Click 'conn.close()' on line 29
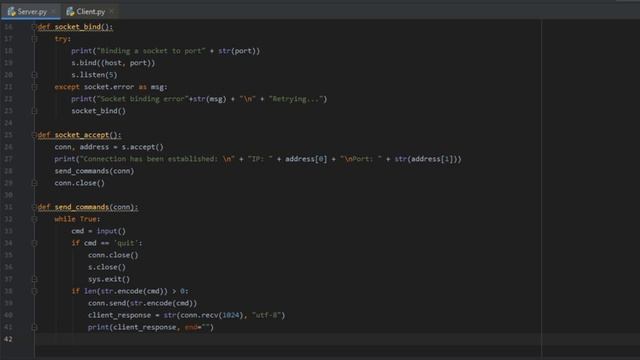Screen dimensions: 640x360 (x=79, y=183)
